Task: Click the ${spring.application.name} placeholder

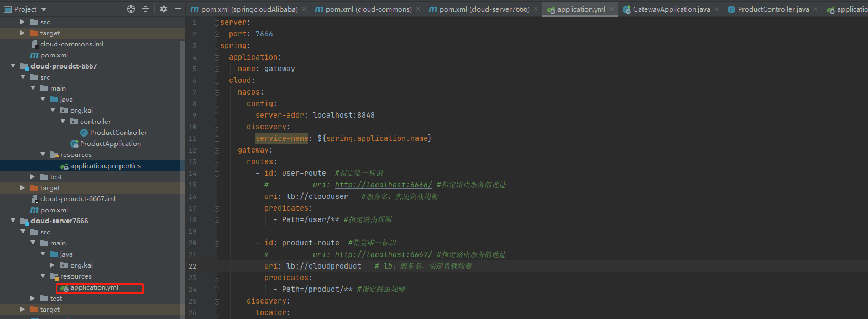Action: (375, 138)
